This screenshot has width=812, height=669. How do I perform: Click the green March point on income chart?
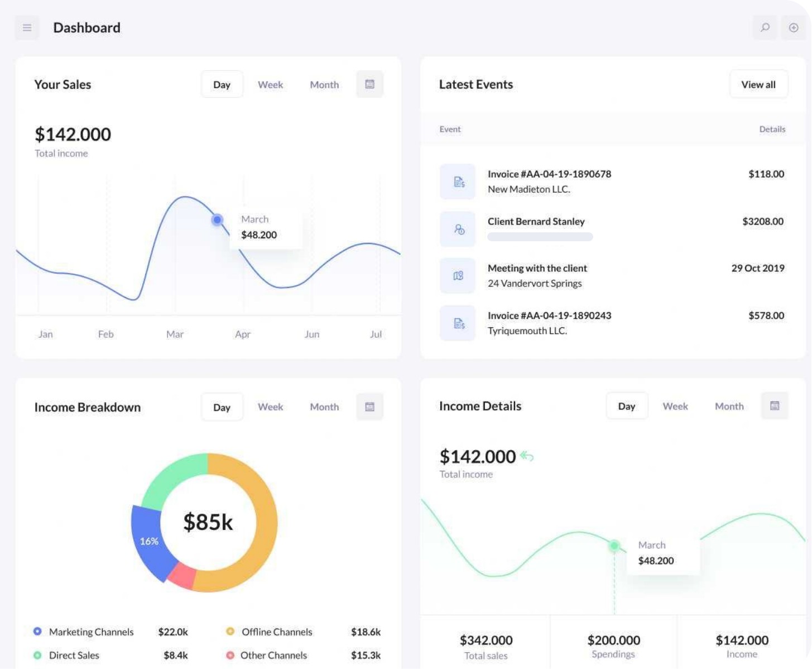click(614, 546)
